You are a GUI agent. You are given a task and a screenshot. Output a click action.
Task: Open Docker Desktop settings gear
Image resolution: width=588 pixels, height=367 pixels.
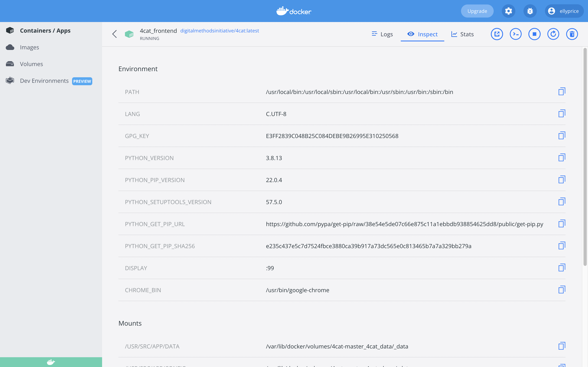coord(509,11)
